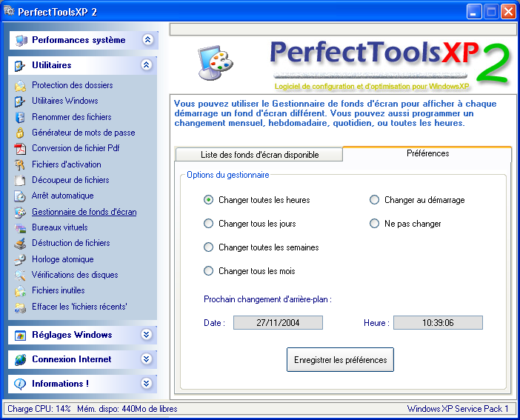The height and width of the screenshot is (420, 520).
Task: Open Fichiers d'activation link
Action: tap(67, 164)
